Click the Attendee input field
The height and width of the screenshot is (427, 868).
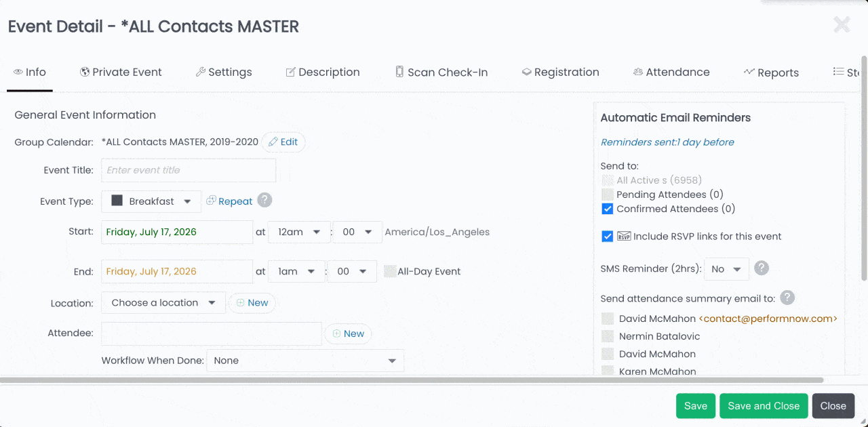212,333
